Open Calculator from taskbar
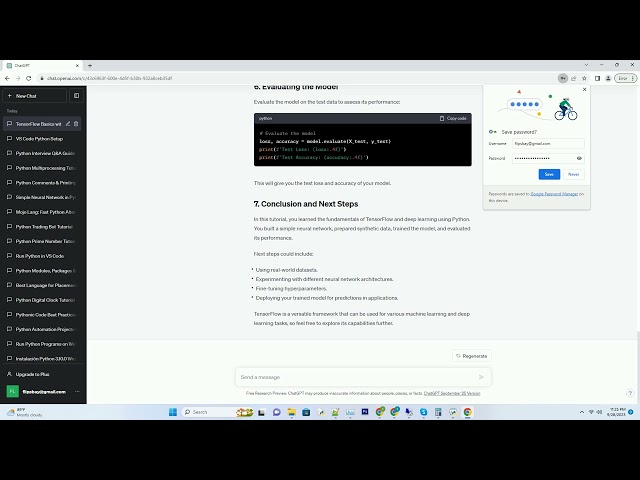640x480 pixels. tap(438, 412)
